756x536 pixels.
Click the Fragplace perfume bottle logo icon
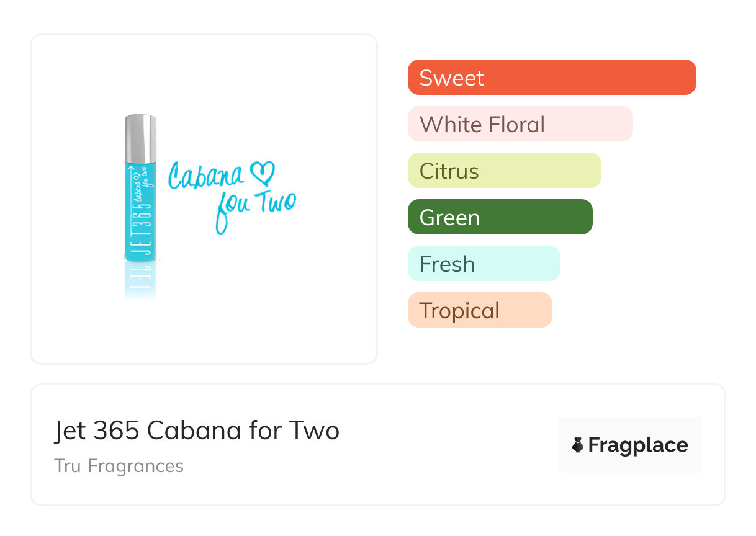tap(578, 445)
